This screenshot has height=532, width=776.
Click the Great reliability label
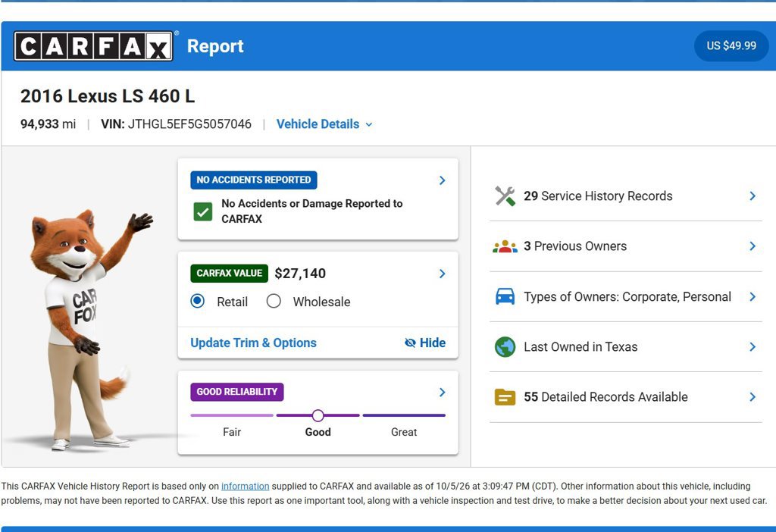coord(404,432)
